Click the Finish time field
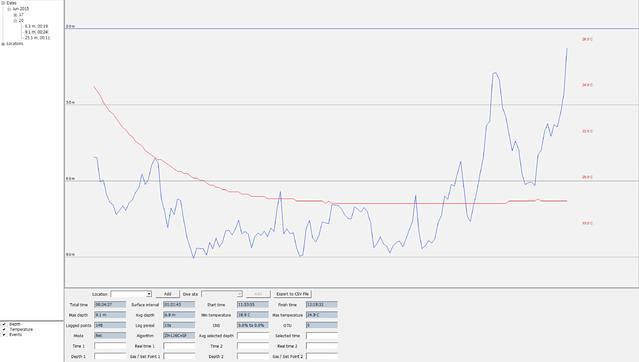 pyautogui.click(x=322, y=305)
